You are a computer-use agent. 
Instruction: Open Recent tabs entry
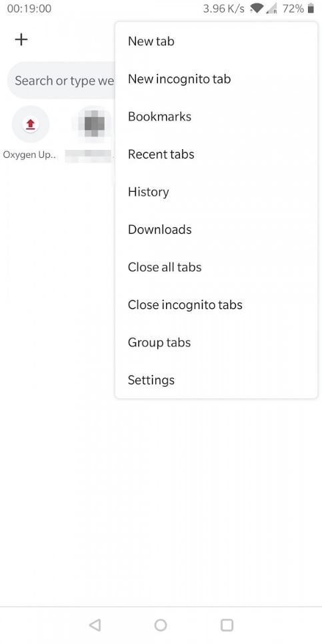tap(216, 155)
